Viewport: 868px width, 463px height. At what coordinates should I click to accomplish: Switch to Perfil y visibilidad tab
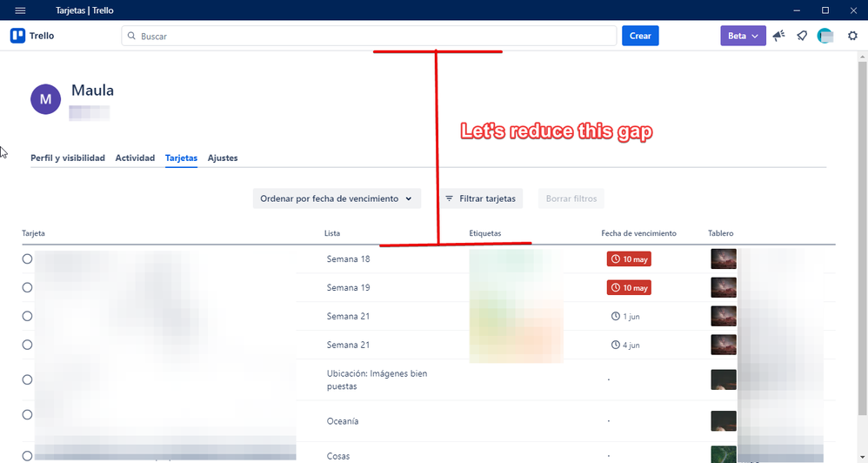(68, 158)
